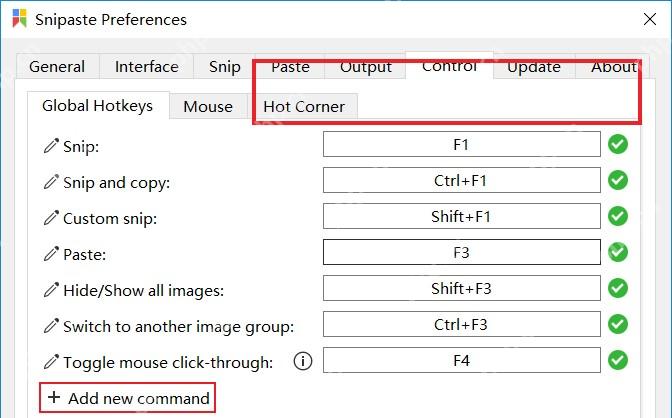Select the Mouse sub-tab

208,106
